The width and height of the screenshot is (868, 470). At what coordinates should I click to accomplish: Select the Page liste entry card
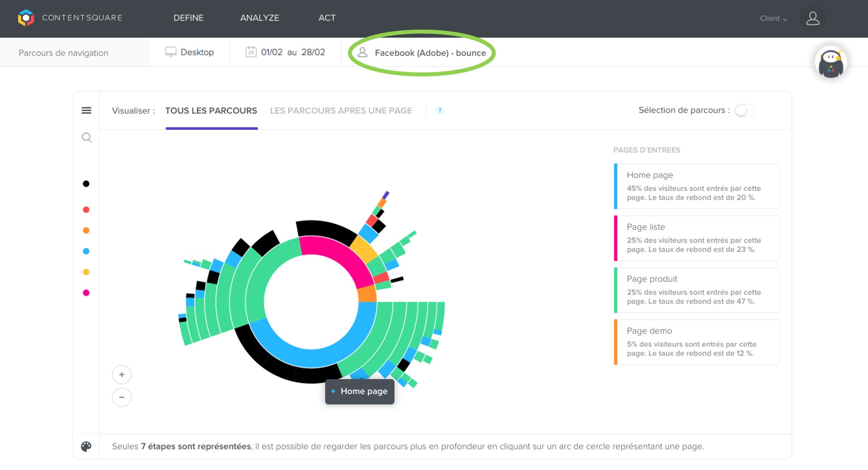pos(696,238)
